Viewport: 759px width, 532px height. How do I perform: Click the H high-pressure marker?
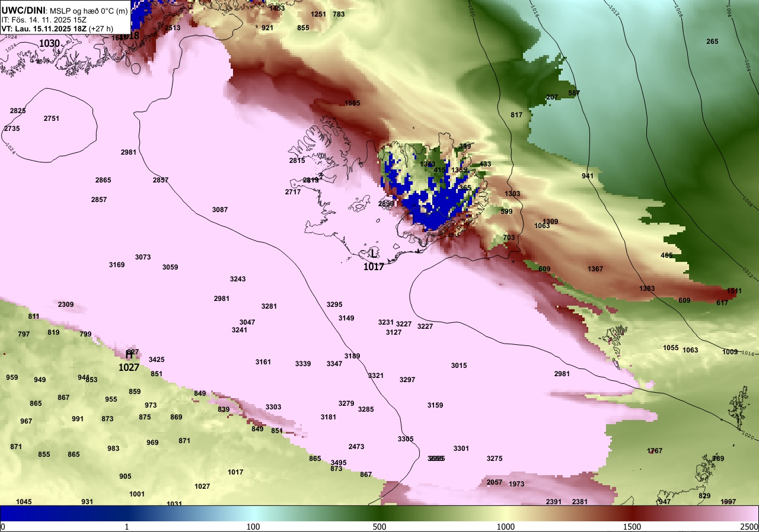point(129,355)
